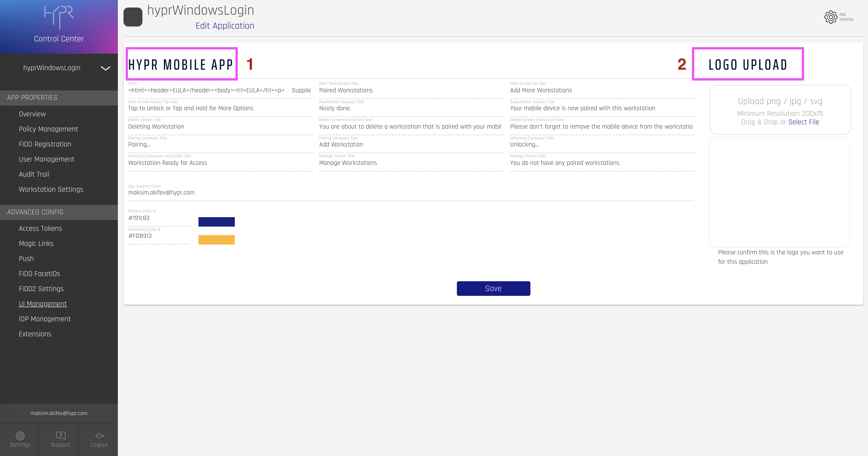Click the App Settings gear icon
Screen dimensions: 868x456
click(831, 17)
